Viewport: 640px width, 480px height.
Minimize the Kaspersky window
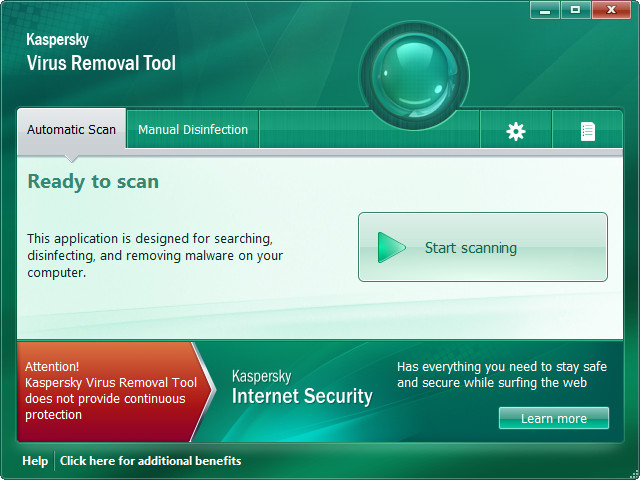coord(545,10)
